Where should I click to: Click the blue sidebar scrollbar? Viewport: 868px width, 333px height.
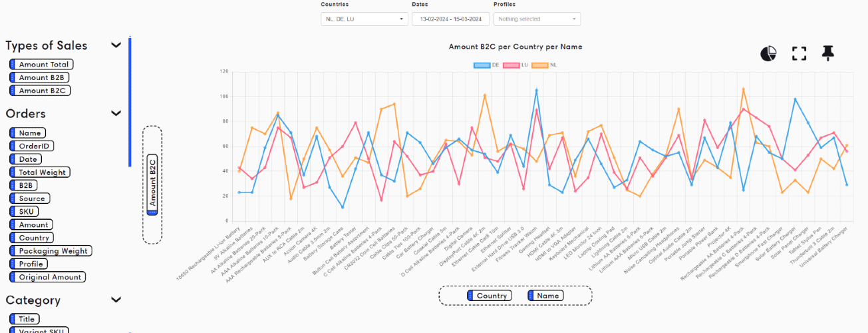click(x=130, y=102)
